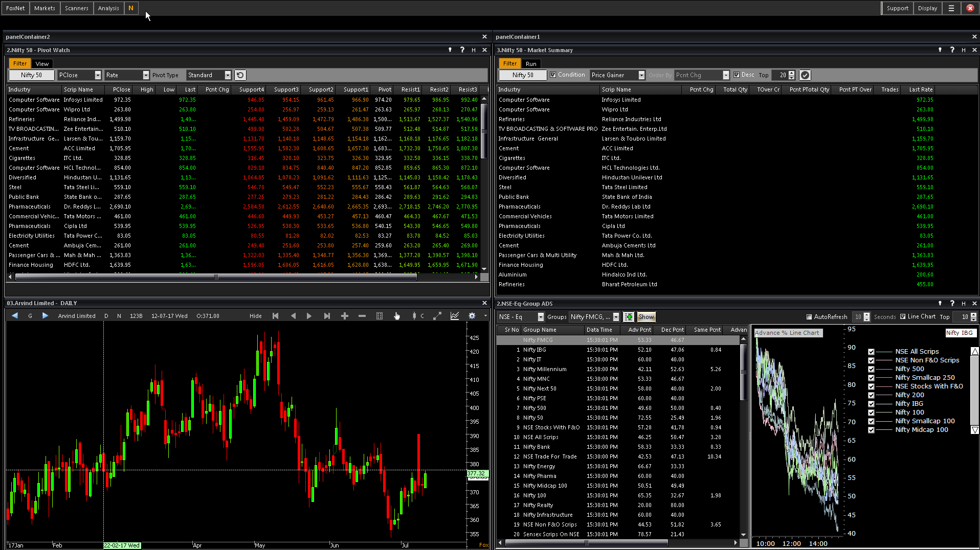Toggle the Condition checkbox
Viewport: 980px width, 550px height.
[553, 75]
